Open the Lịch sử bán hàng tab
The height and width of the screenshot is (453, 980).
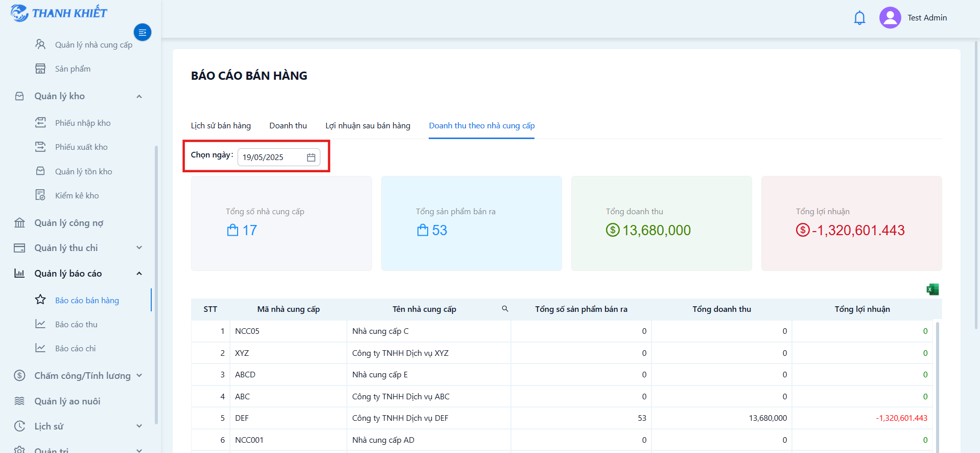click(x=221, y=126)
